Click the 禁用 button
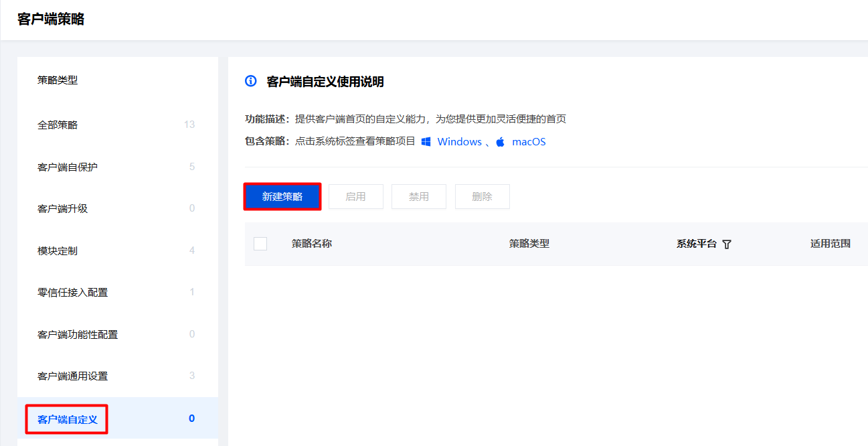Image resolution: width=868 pixels, height=446 pixels. point(419,197)
